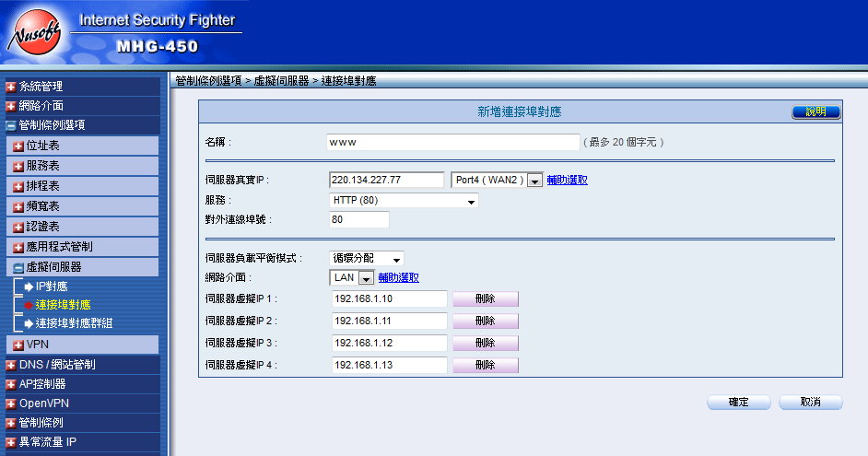Click the plus icon beside 異常流量 IP

[11, 442]
